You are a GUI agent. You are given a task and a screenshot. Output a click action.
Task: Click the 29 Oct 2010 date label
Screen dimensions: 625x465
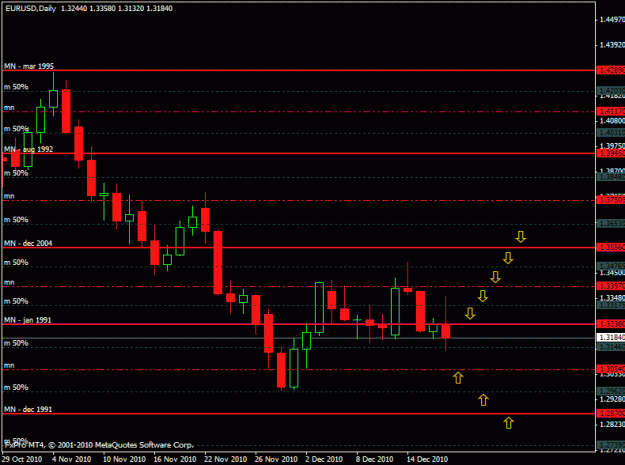(x=22, y=459)
